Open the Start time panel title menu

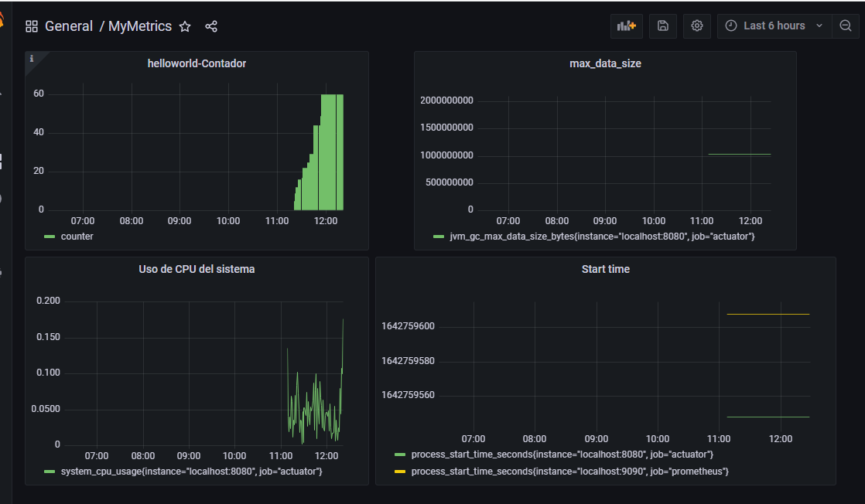pyautogui.click(x=606, y=268)
